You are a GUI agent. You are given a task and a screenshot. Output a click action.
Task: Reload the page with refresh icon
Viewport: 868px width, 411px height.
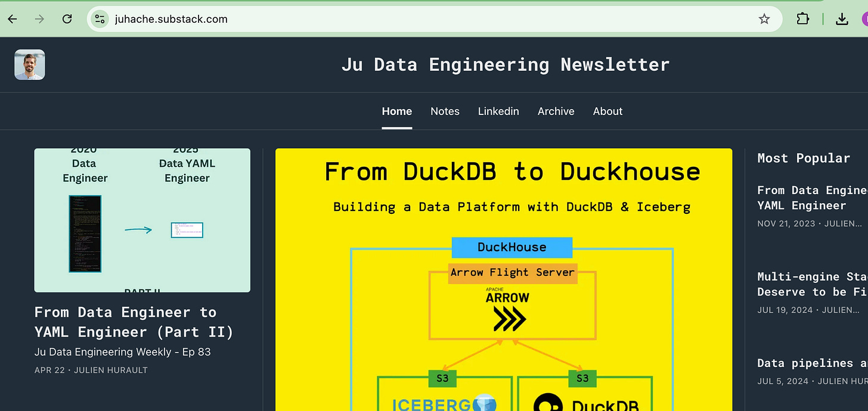67,19
